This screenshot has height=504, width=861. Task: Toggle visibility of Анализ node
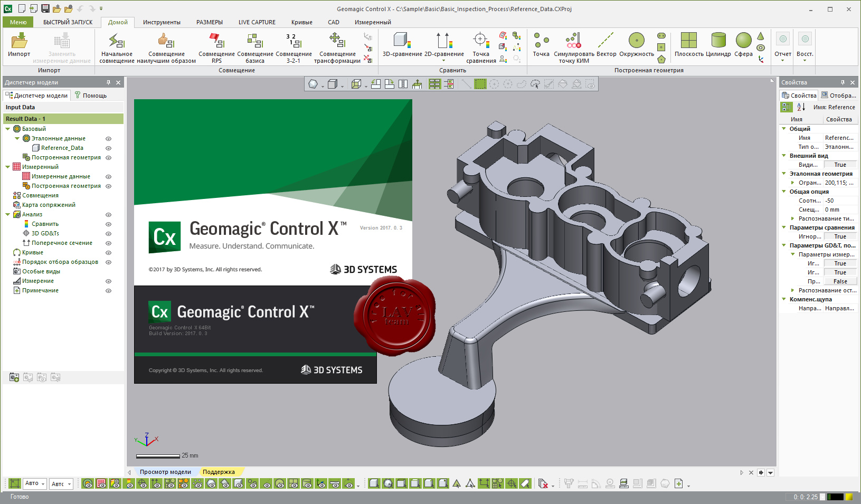(x=108, y=215)
